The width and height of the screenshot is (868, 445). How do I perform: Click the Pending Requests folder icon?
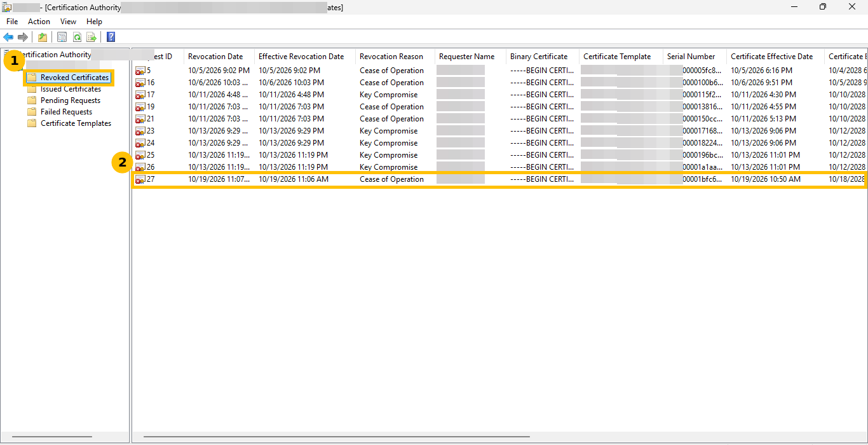tap(32, 100)
